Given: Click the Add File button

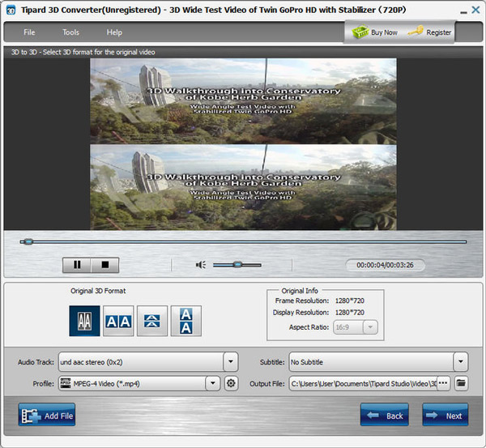Looking at the screenshot, I should point(47,415).
